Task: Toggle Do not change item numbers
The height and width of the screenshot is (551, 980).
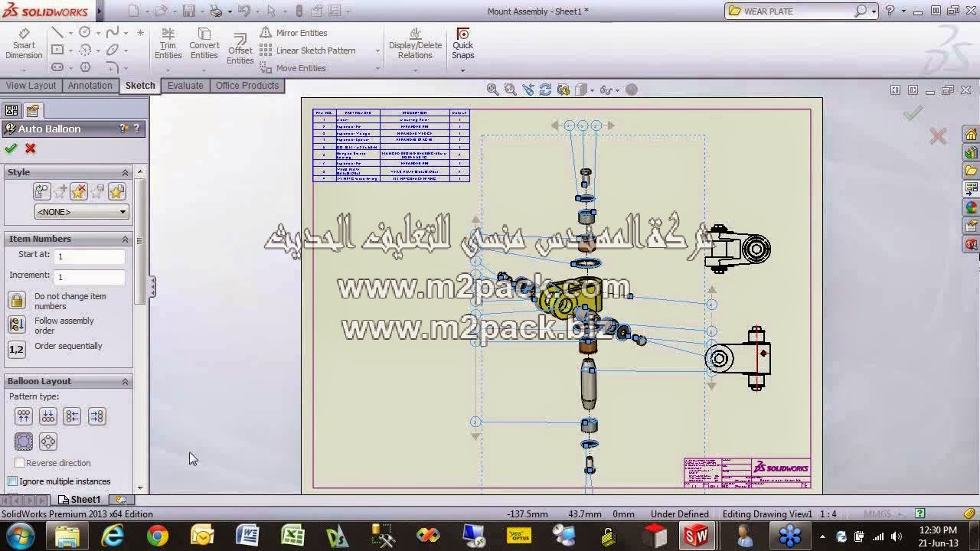Action: click(x=17, y=301)
